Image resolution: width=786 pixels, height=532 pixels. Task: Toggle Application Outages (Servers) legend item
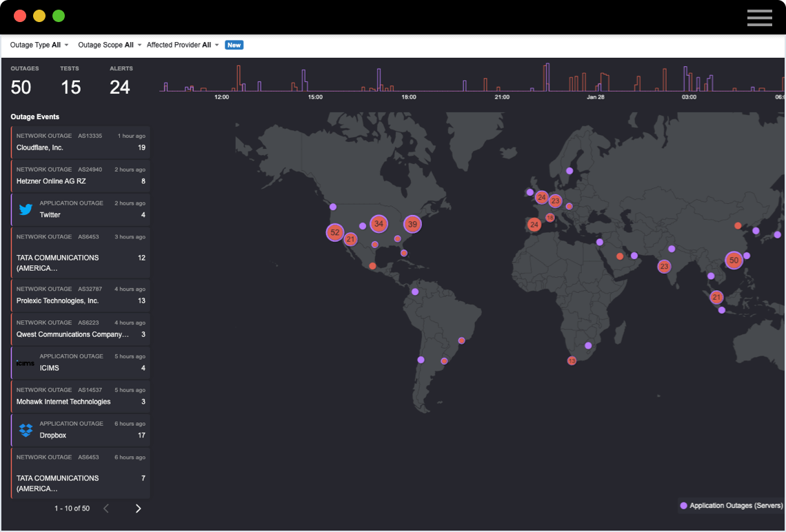point(732,506)
